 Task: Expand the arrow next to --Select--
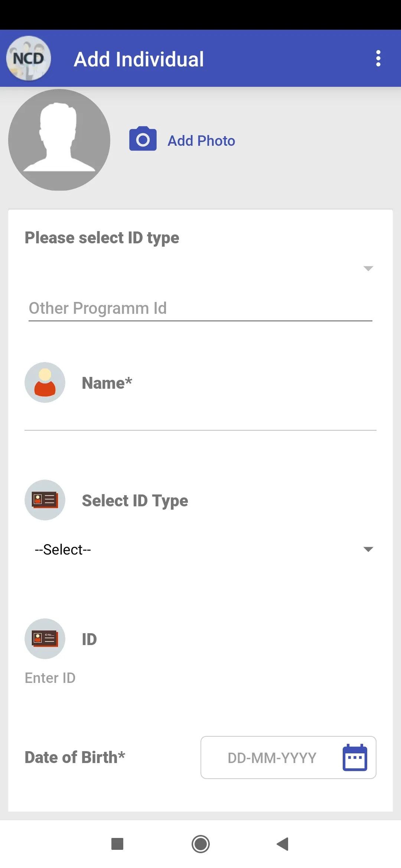(x=368, y=549)
